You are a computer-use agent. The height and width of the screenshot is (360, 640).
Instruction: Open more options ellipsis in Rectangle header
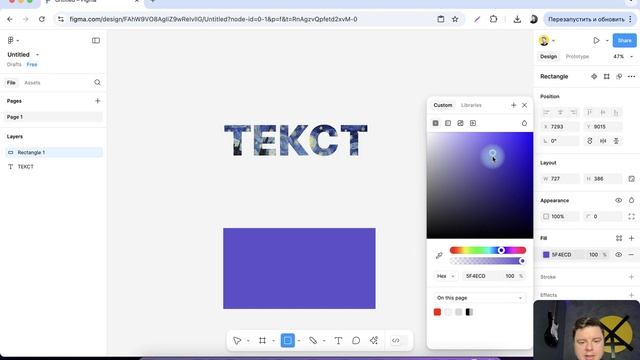631,77
